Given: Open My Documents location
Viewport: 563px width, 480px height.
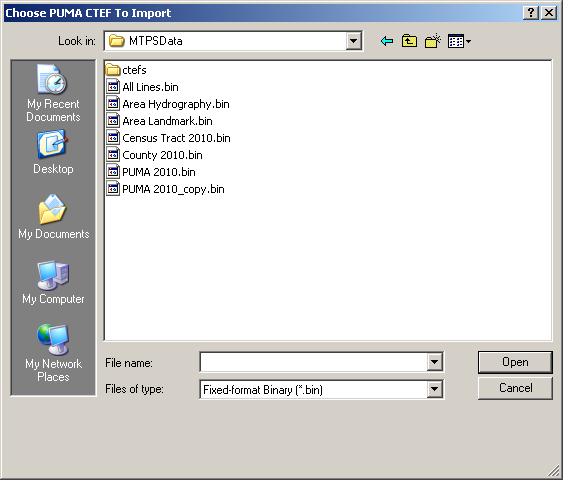Looking at the screenshot, I should 53,217.
